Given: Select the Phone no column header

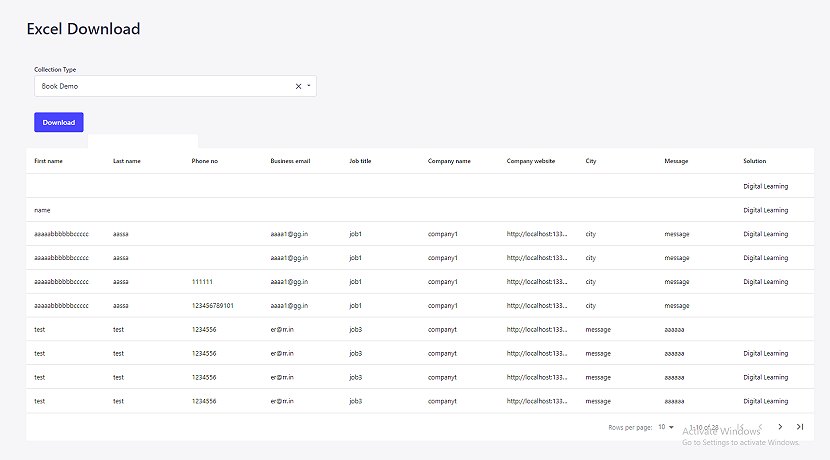Looking at the screenshot, I should [204, 161].
